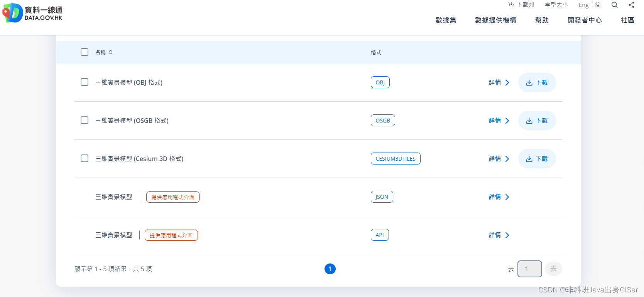The image size is (644, 297).
Task: Tick the select-all checkbox in header row
Action: click(x=85, y=52)
